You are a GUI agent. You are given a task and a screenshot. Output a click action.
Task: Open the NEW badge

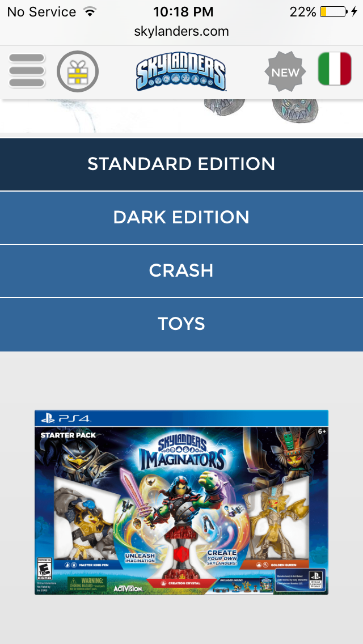point(285,72)
